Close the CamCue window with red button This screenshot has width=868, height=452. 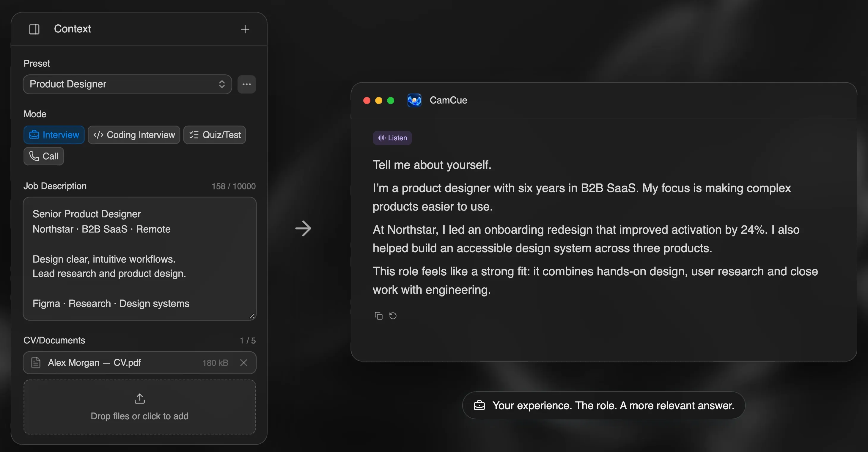[x=367, y=101]
